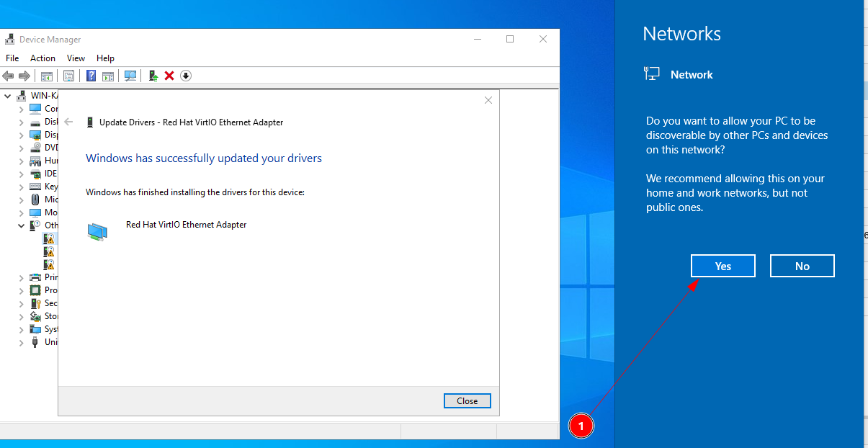Open the View menu

[76, 58]
